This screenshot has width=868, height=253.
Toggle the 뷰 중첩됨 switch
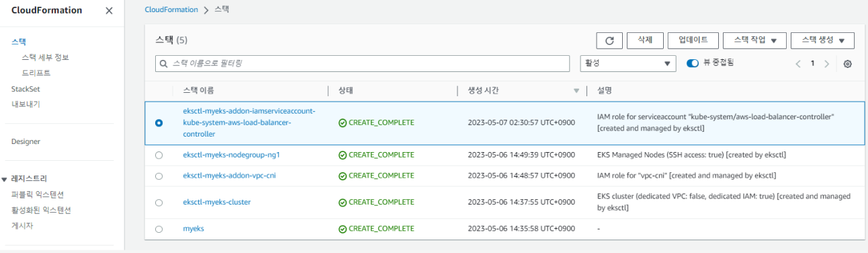693,63
